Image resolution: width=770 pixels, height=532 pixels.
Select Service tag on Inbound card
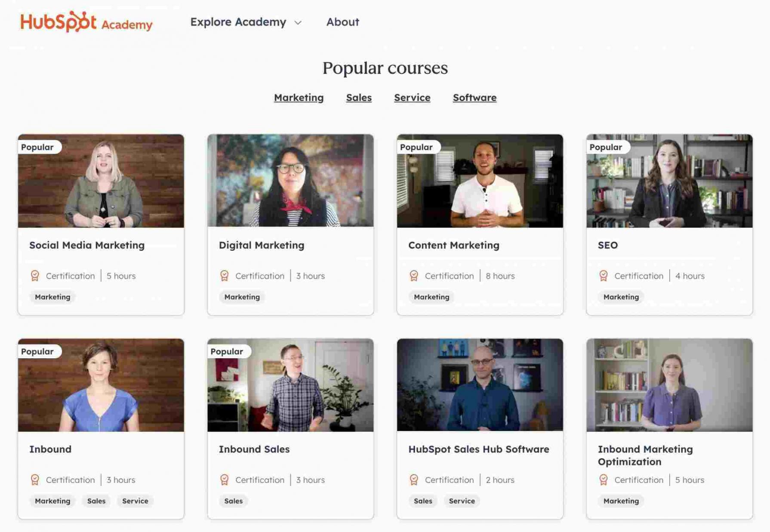(x=135, y=501)
